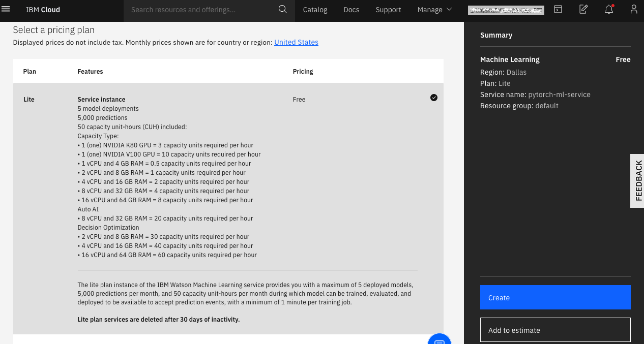The width and height of the screenshot is (644, 344).
Task: Click the search magnifier icon
Action: click(283, 9)
